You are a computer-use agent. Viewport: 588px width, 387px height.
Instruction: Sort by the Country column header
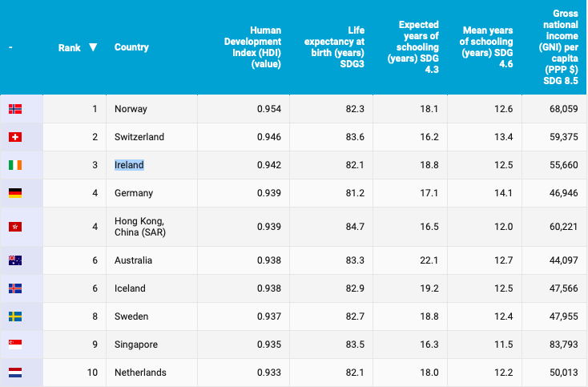(131, 47)
